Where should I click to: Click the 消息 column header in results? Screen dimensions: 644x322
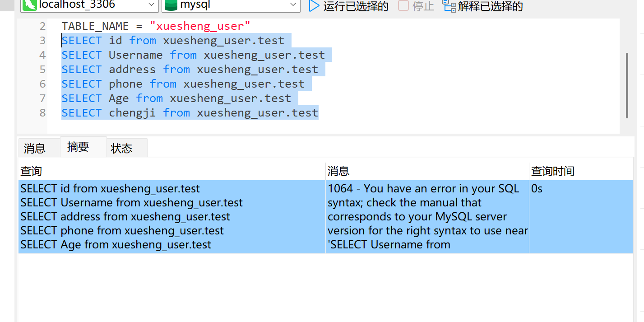point(338,171)
